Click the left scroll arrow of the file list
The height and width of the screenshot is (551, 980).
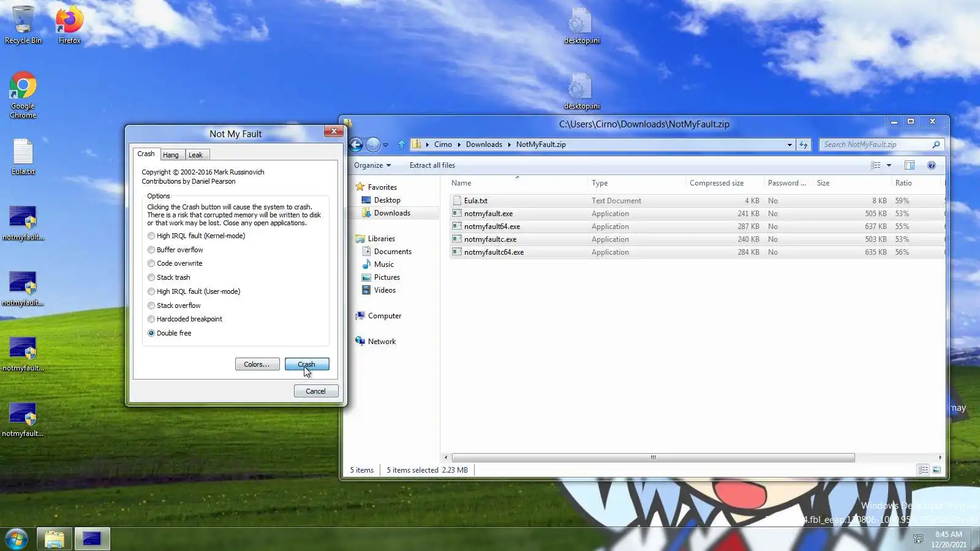446,457
